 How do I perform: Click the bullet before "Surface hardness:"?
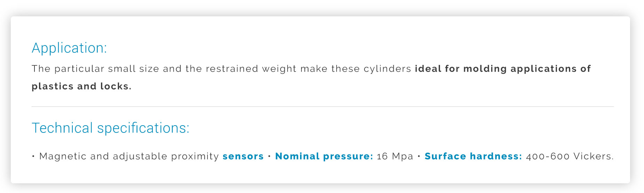[419, 156]
